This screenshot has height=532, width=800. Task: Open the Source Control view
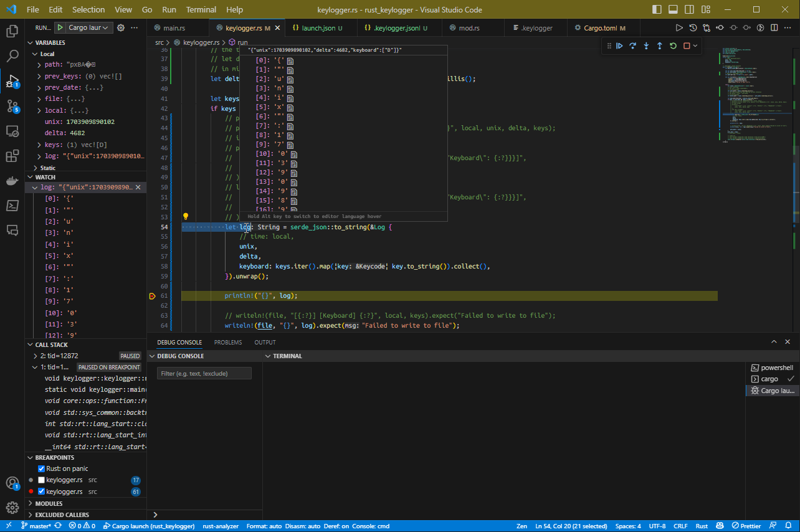13,106
